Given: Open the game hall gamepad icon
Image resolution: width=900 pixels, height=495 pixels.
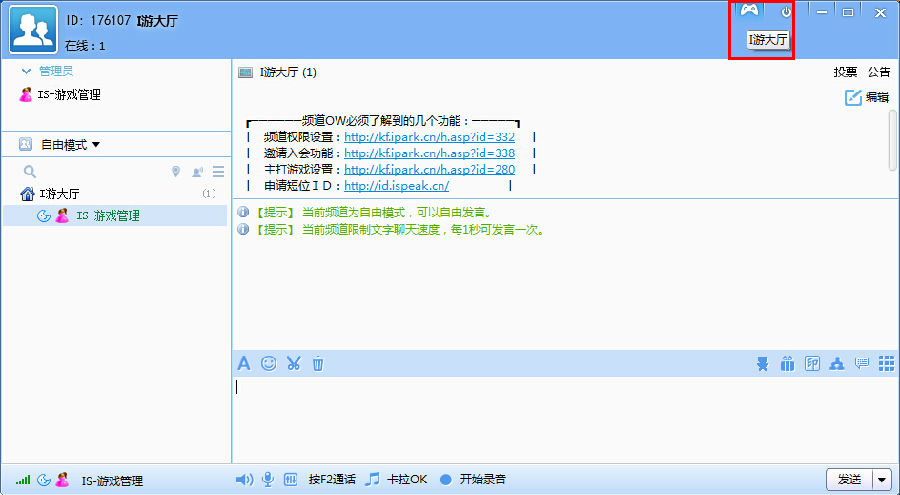Looking at the screenshot, I should click(749, 11).
